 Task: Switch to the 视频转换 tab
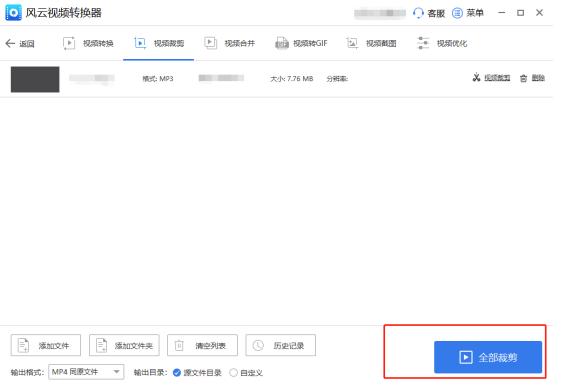(x=88, y=43)
